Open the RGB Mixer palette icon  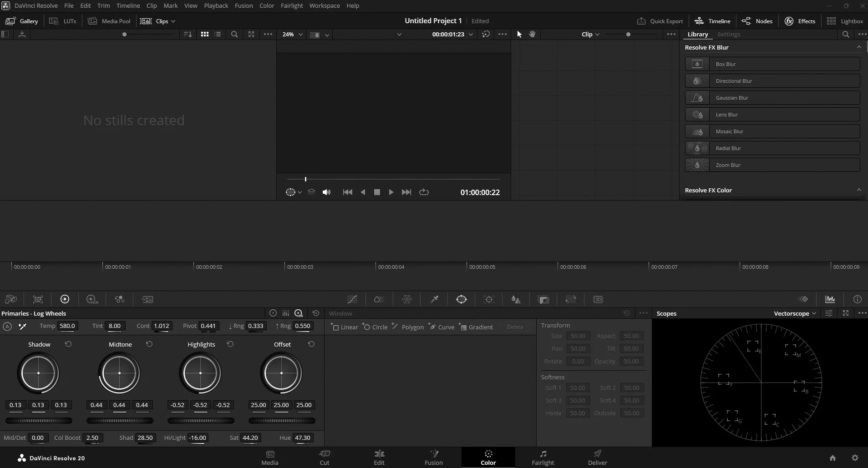point(120,299)
